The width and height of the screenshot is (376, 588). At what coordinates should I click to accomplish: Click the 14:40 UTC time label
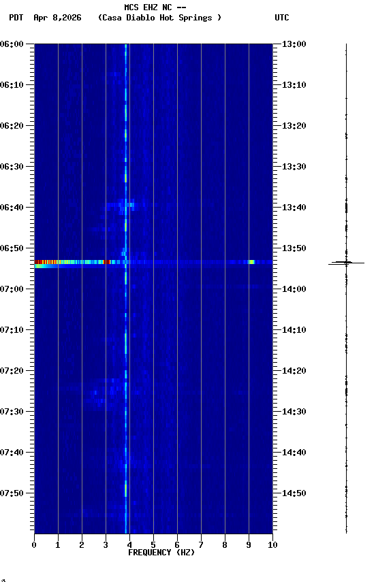coord(294,453)
